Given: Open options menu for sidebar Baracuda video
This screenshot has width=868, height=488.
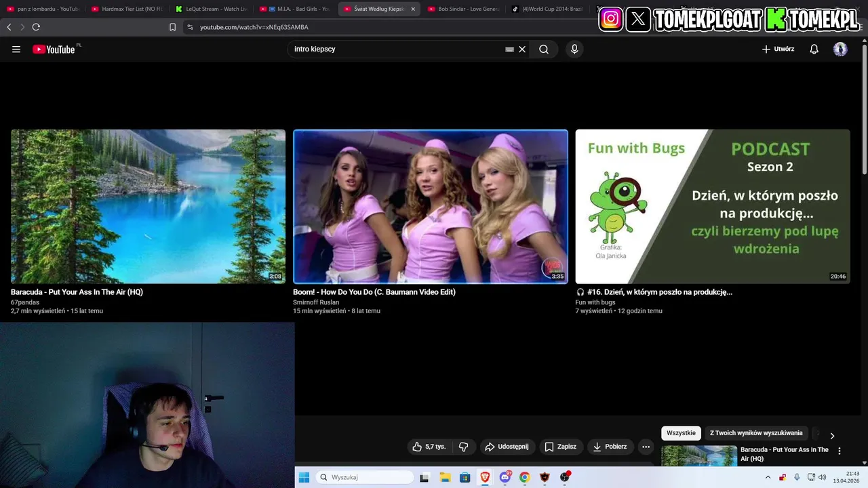Looking at the screenshot, I should click(840, 451).
